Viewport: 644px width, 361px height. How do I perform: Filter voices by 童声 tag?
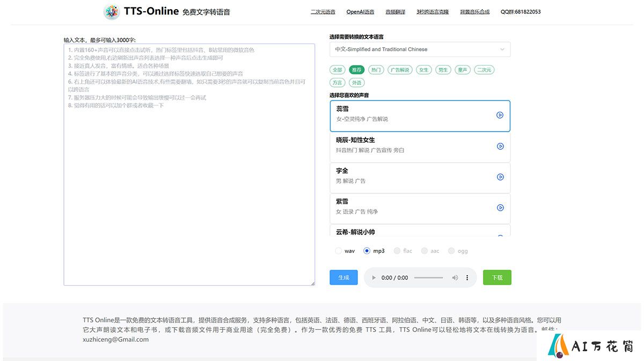pyautogui.click(x=462, y=70)
